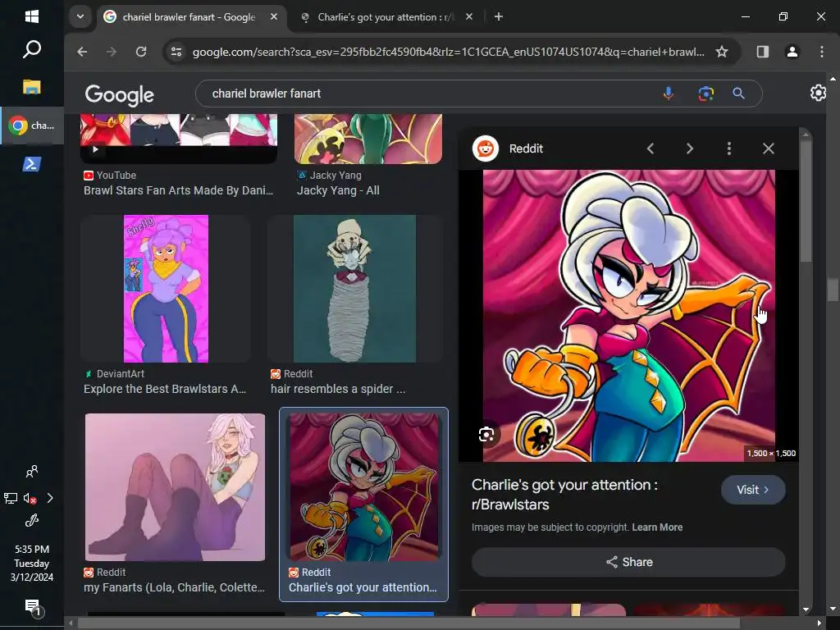The height and width of the screenshot is (630, 840).
Task: Toggle the Chrome side panel
Action: (x=762, y=52)
